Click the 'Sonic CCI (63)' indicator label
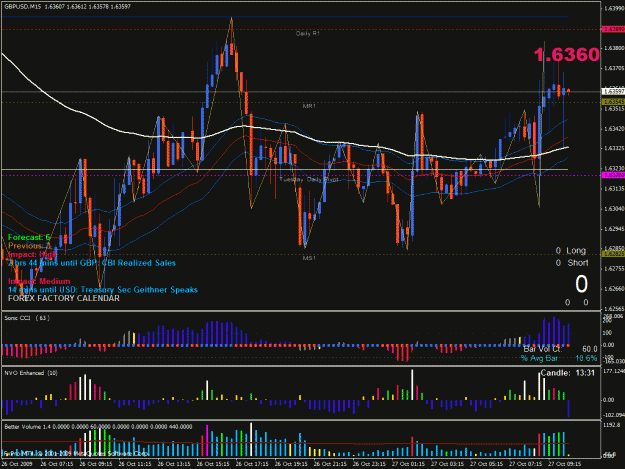 (27, 318)
